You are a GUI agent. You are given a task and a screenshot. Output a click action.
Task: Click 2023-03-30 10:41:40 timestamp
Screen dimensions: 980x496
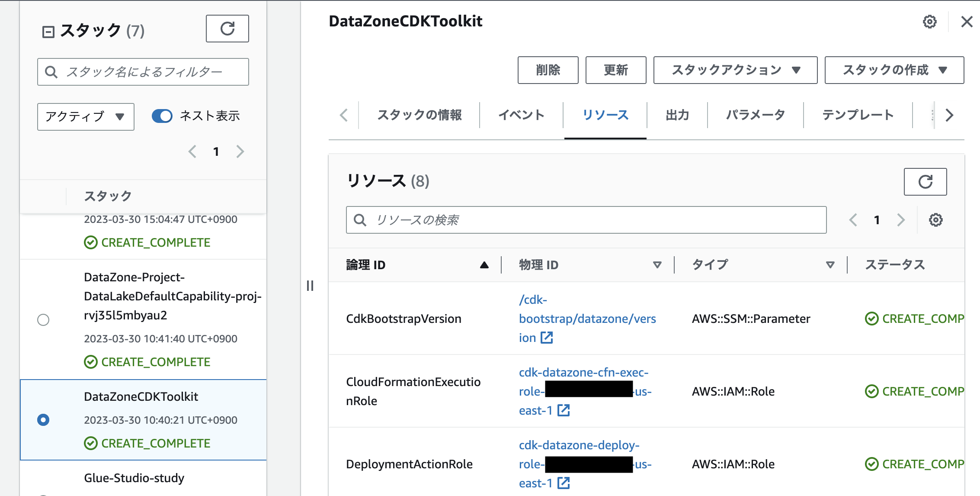click(x=160, y=338)
